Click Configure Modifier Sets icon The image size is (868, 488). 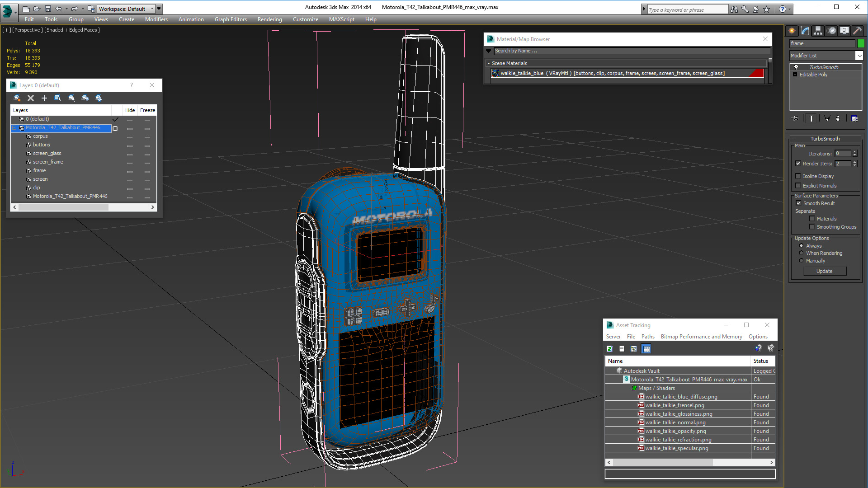(854, 118)
